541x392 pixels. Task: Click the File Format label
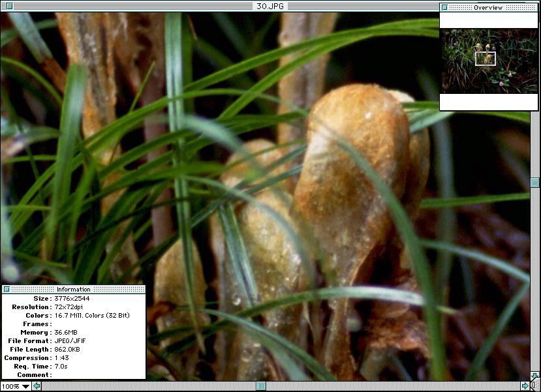29,341
